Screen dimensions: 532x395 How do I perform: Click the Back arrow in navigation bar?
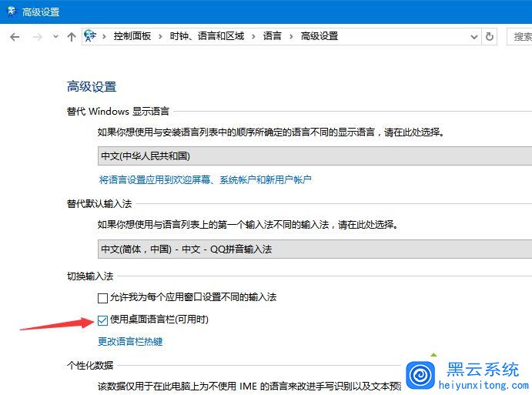[x=15, y=36]
